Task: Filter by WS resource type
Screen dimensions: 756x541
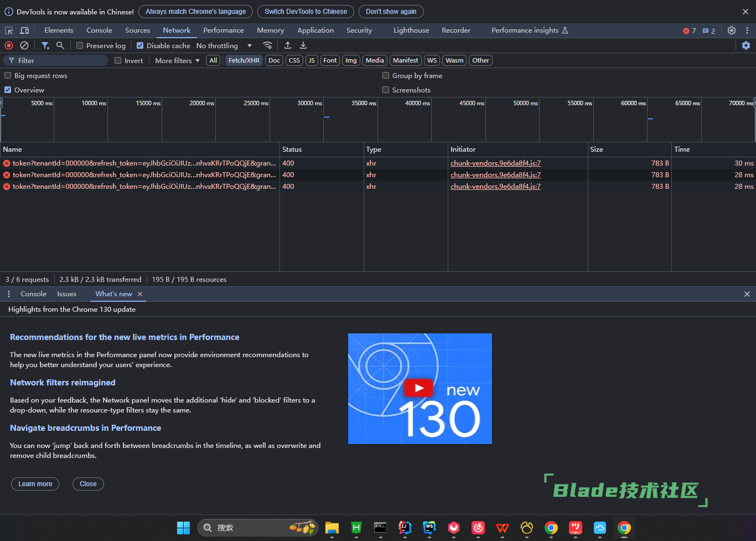Action: coord(432,60)
